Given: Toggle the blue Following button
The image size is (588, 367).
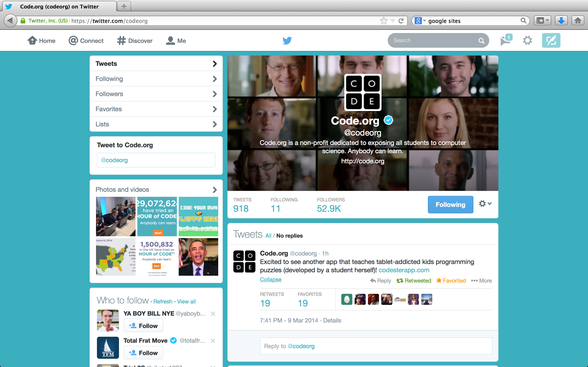Looking at the screenshot, I should (450, 205).
